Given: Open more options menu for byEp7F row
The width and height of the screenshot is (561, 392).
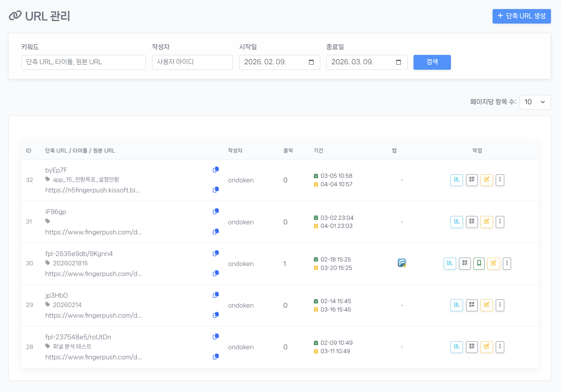Looking at the screenshot, I should (500, 180).
